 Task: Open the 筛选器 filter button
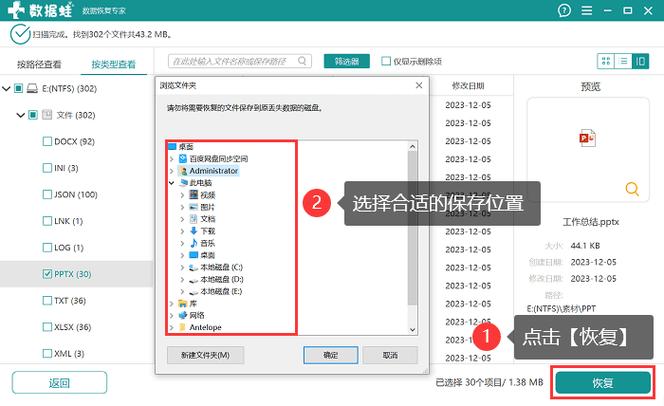(x=347, y=61)
